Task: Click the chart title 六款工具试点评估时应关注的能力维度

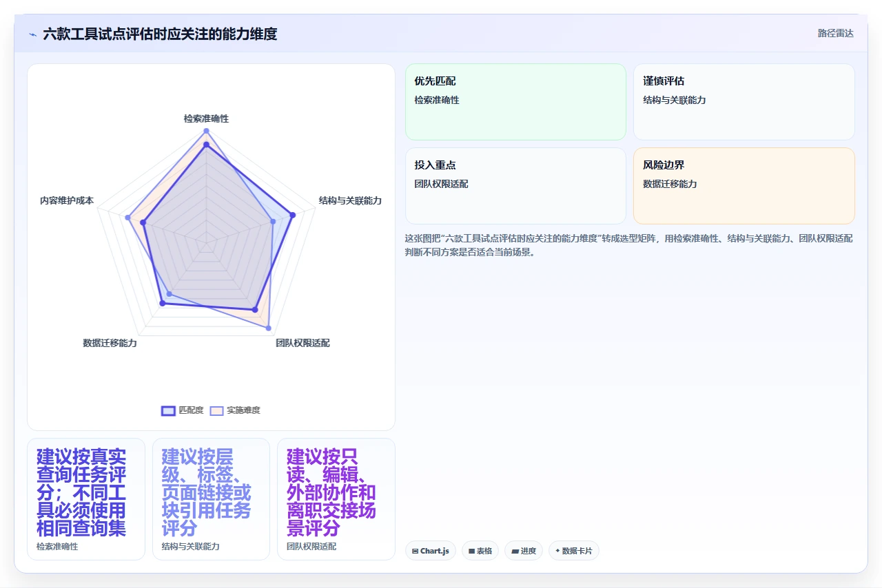Action: [160, 34]
